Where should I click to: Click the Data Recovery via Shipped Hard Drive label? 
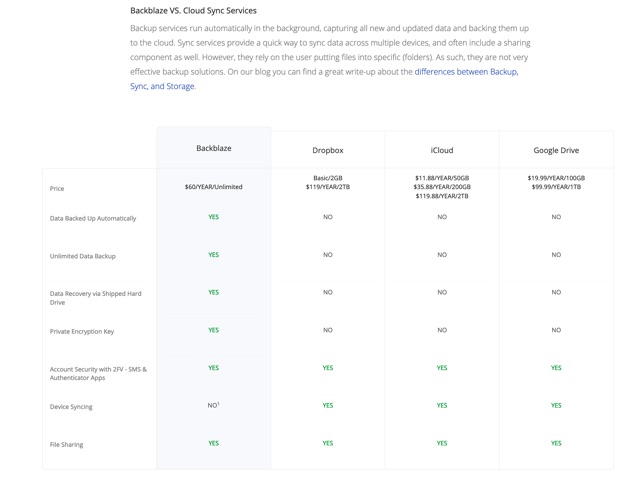pos(96,298)
